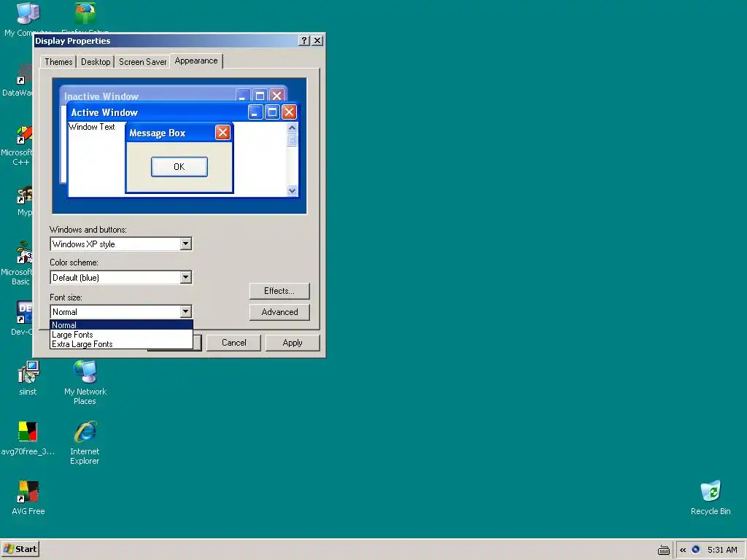747x560 pixels.
Task: Choose Extra Large Fonts option
Action: 122,344
